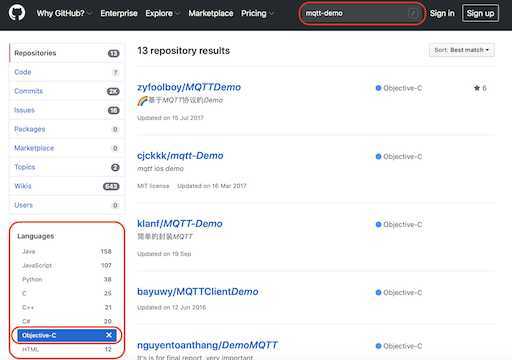Filter by C language

tap(67, 293)
